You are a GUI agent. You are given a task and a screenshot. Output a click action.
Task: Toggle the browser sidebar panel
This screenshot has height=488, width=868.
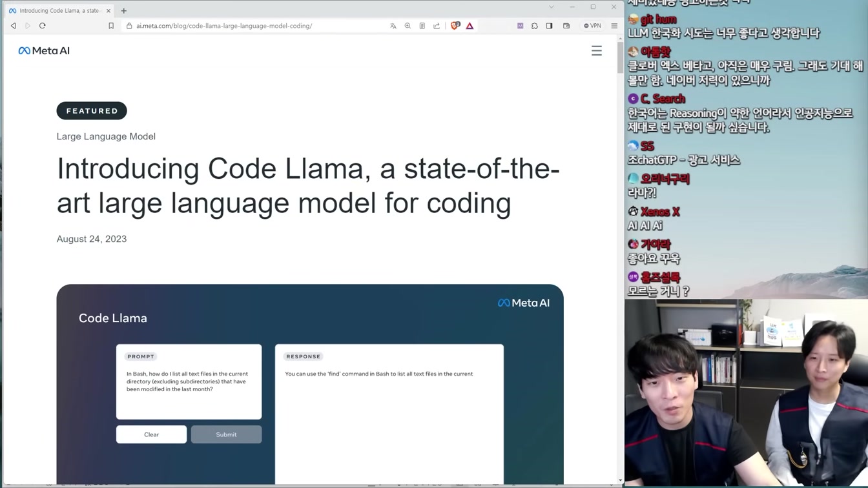pyautogui.click(x=549, y=26)
